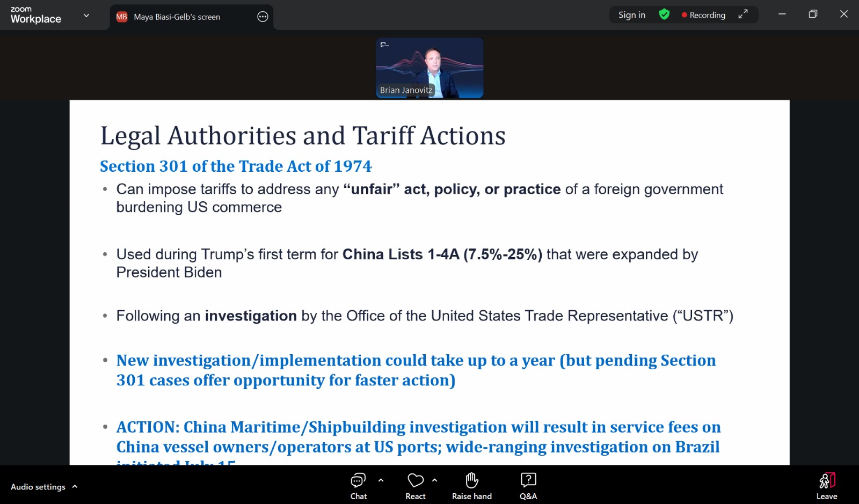Restore down the Zoom window
Screen dimensions: 859x504
click(x=813, y=14)
